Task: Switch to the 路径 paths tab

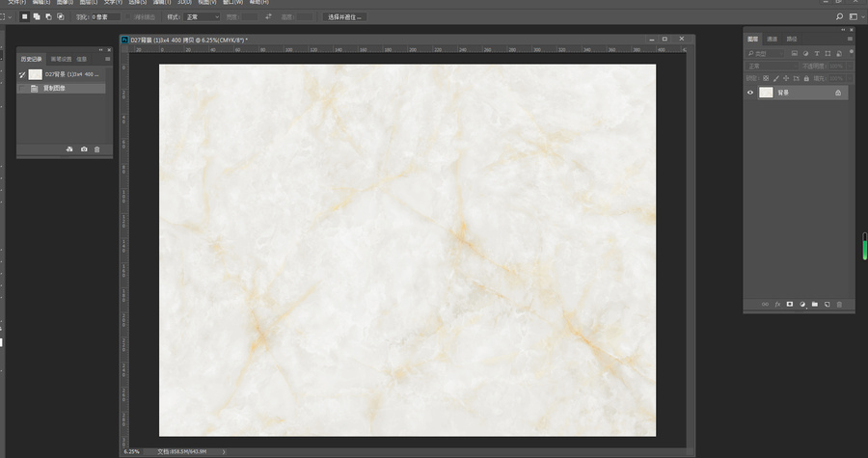Action: click(792, 40)
